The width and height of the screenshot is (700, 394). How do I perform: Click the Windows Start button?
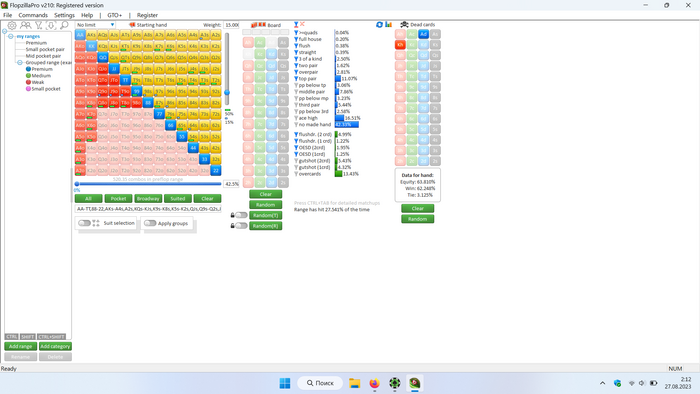pos(285,383)
